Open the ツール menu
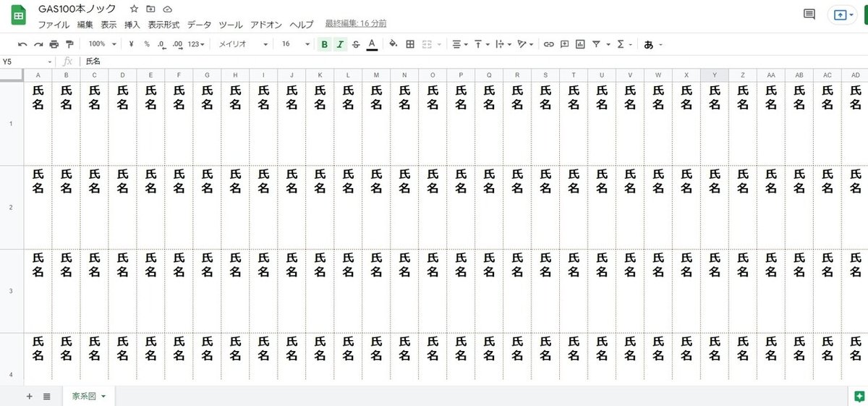This screenshot has height=406, width=868. coord(231,25)
